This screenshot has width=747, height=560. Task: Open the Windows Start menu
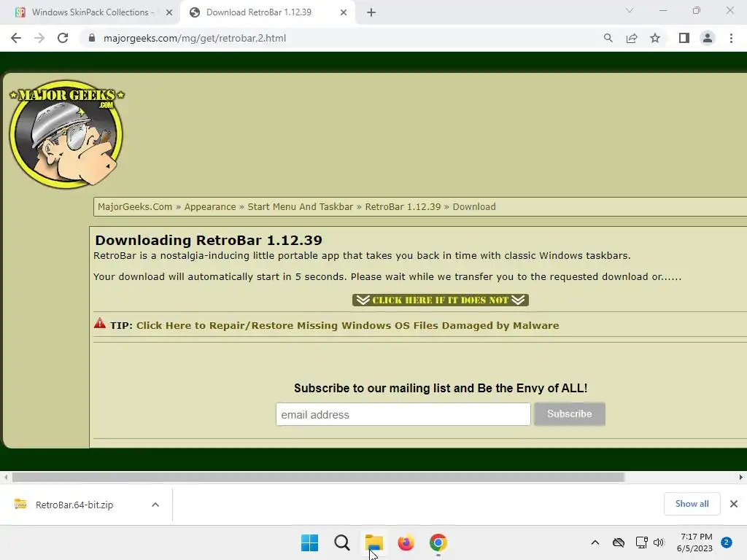coord(309,542)
